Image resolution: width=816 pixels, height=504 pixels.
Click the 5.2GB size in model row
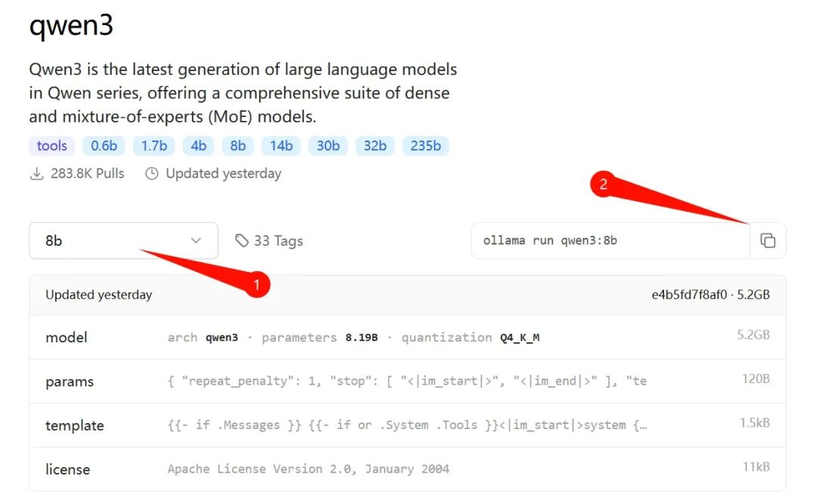[753, 335]
